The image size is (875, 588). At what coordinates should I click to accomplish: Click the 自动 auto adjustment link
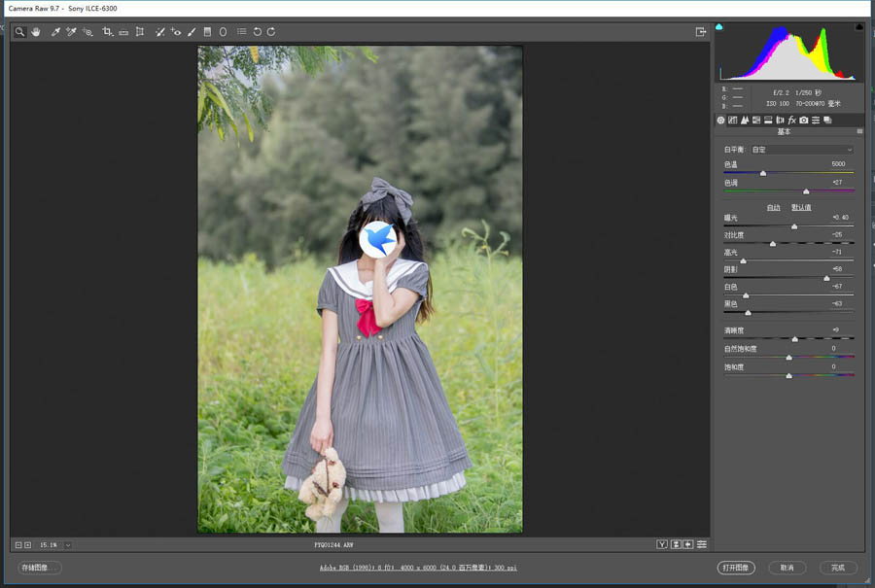[x=773, y=206]
